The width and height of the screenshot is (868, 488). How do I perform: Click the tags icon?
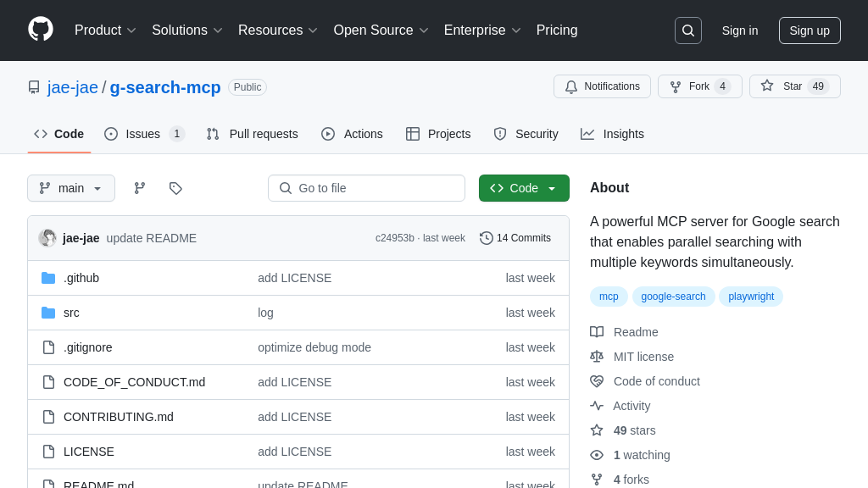point(175,188)
